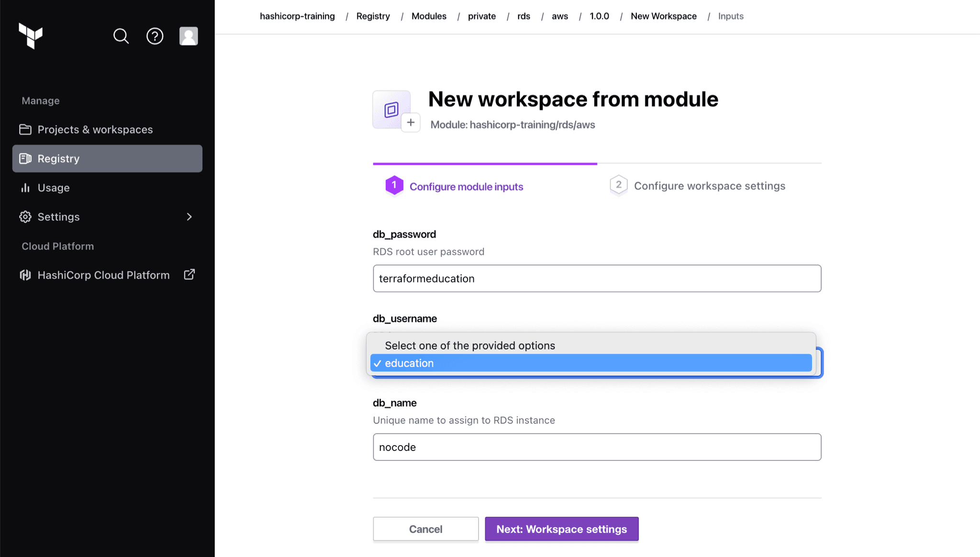Click the db_username label
The image size is (980, 557).
point(405,318)
